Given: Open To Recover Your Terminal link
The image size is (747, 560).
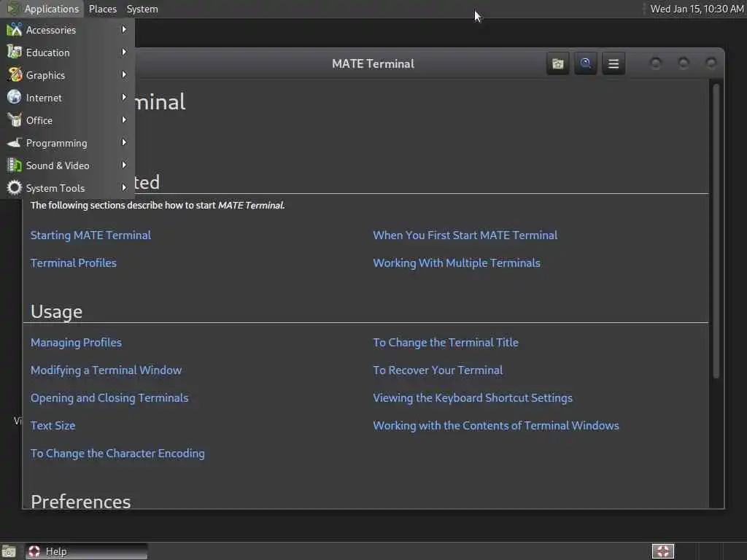Looking at the screenshot, I should tap(438, 370).
